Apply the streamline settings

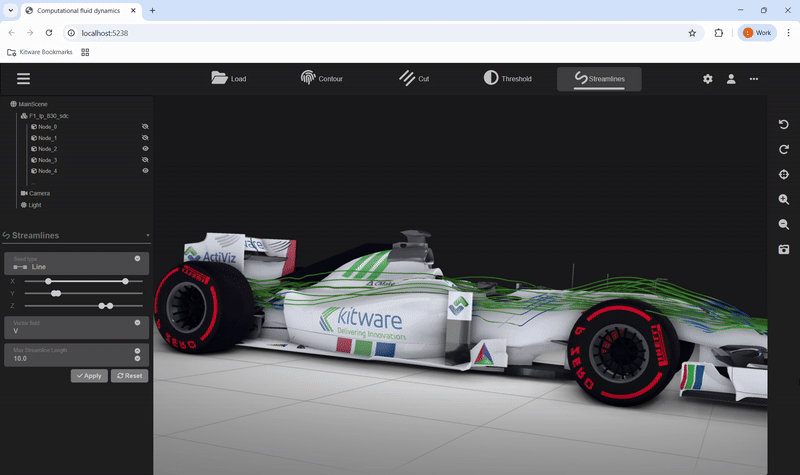pyautogui.click(x=89, y=376)
